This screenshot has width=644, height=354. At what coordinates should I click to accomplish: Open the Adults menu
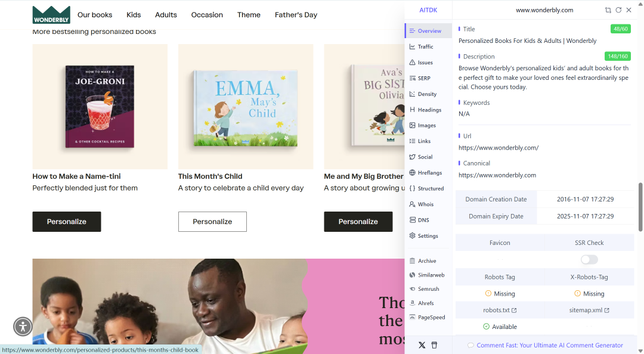(x=166, y=15)
